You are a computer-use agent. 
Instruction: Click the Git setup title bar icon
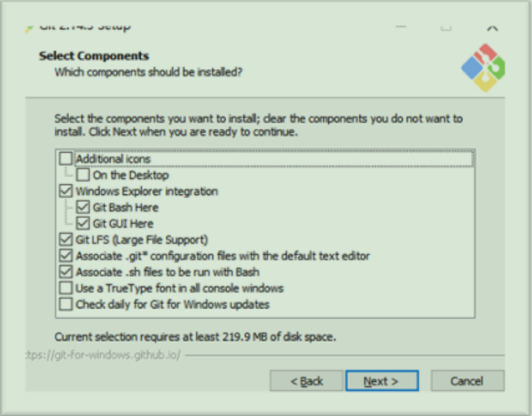click(x=29, y=29)
